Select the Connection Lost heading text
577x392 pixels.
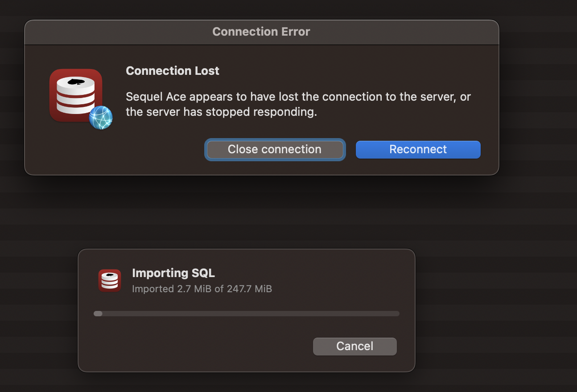173,70
